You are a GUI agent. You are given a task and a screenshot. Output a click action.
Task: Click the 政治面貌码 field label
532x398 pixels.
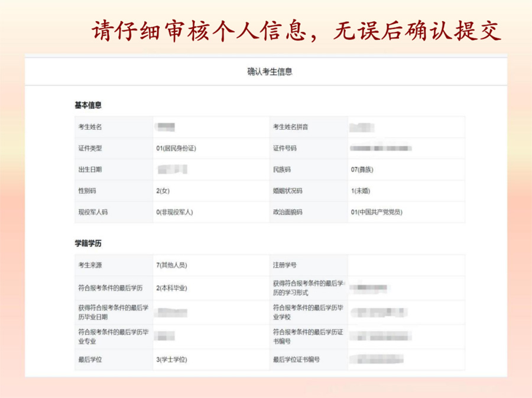click(287, 212)
